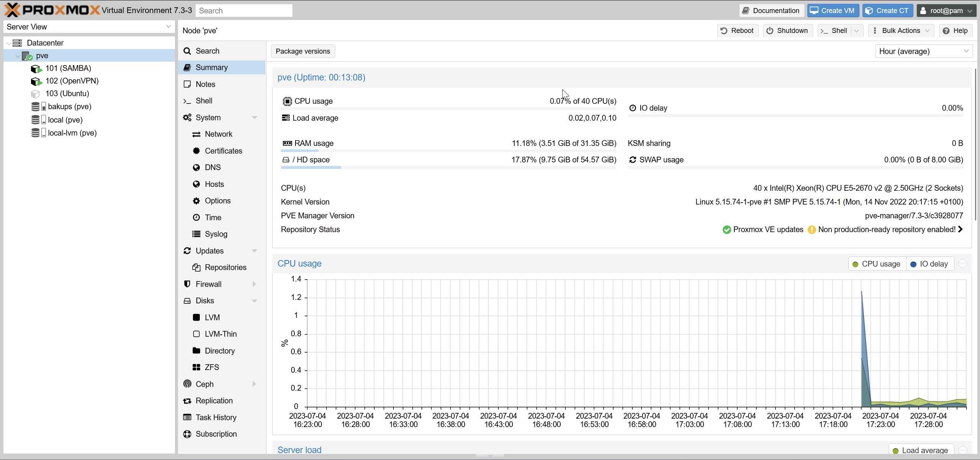This screenshot has height=460, width=980.
Task: Open Notes in node menu
Action: 221,84
